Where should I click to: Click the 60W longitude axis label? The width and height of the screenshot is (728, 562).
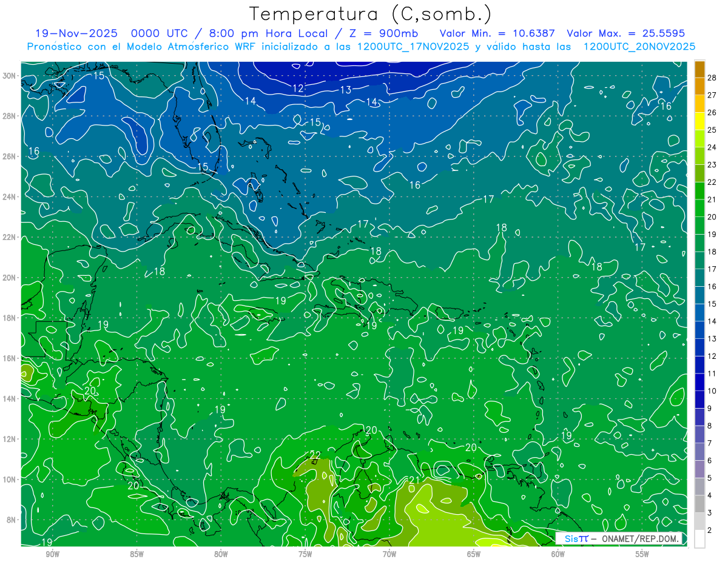coord(558,554)
